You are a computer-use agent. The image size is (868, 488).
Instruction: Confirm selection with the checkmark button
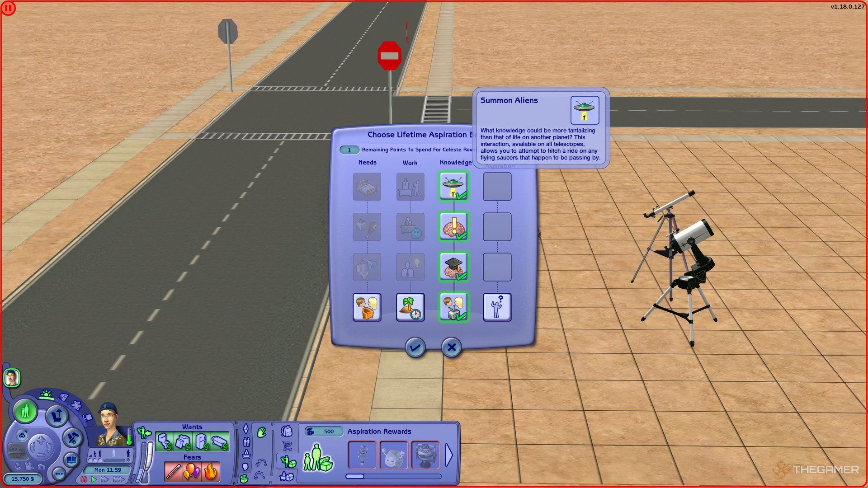415,347
